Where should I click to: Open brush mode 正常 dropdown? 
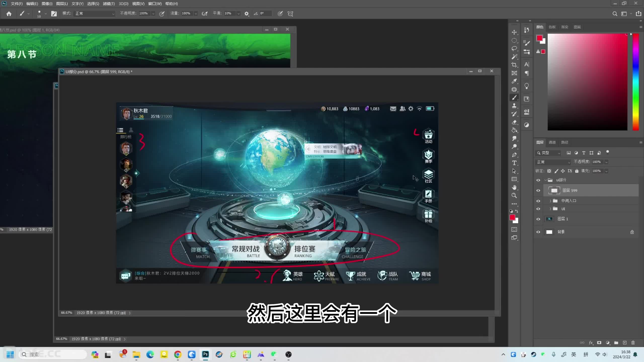pyautogui.click(x=94, y=14)
